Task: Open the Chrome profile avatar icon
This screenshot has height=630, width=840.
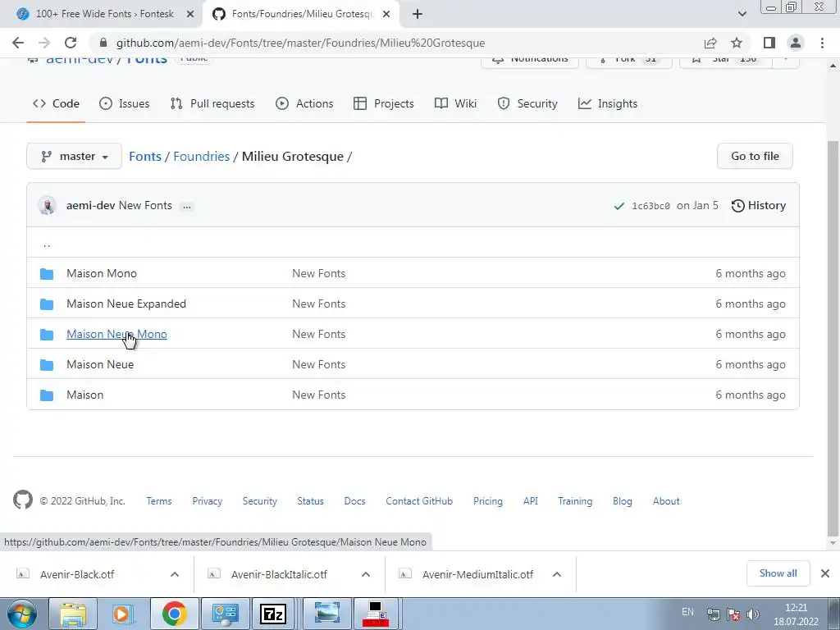Action: [796, 43]
